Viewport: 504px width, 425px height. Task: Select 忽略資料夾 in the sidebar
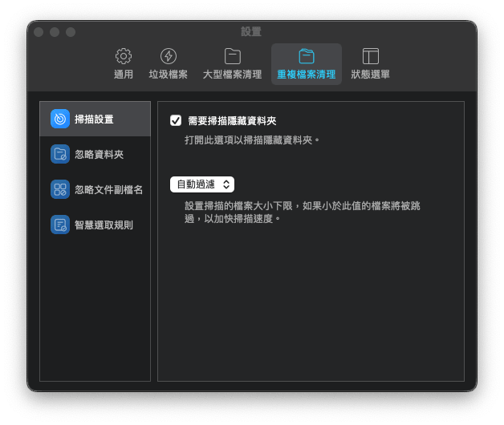96,154
